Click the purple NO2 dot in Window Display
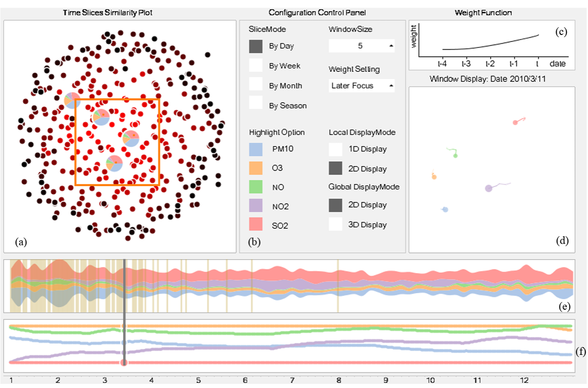Screen dimensions: 588x388 [489, 188]
